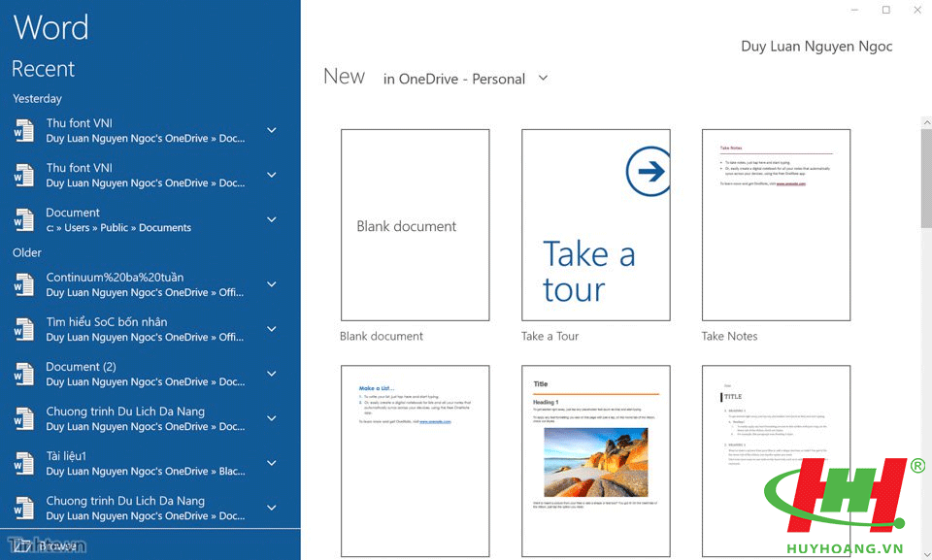Expand the chevron for the Public Documents file
The image size is (932, 560).
tap(272, 219)
